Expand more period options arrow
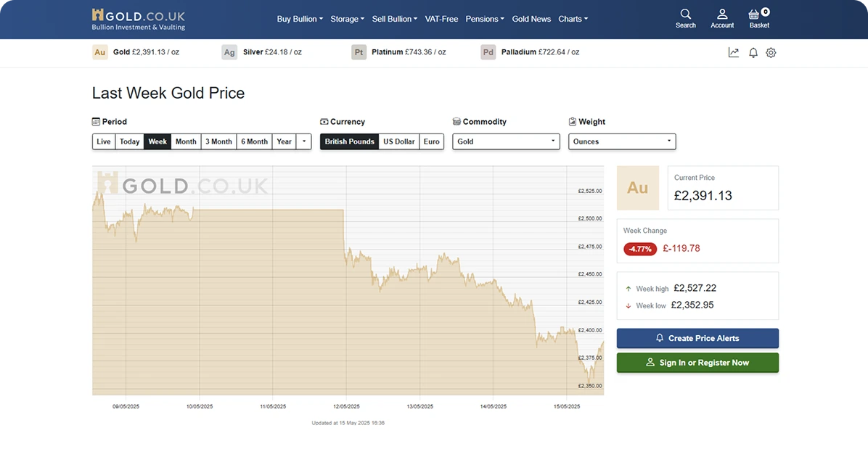 coord(304,141)
